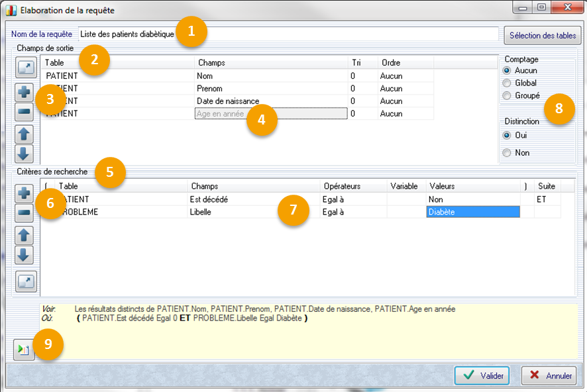Screen dimensions: 587x392
Task: Cancel with the Annuler button
Action: pos(549,375)
